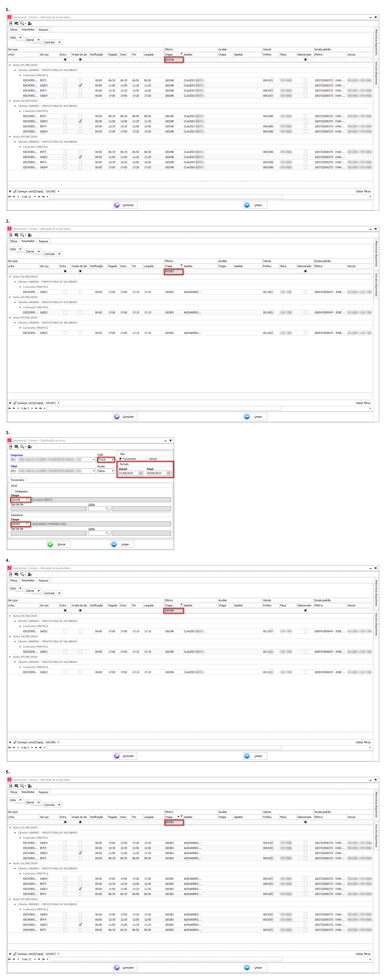The image size is (386, 980).
Task: Click the Gravar button
Action: (59, 544)
